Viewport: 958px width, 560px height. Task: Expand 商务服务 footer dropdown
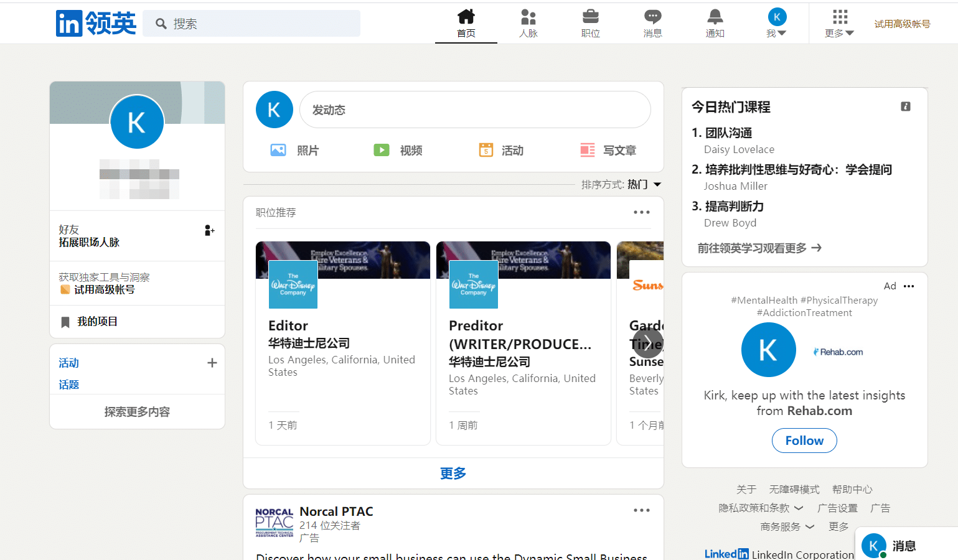click(787, 527)
